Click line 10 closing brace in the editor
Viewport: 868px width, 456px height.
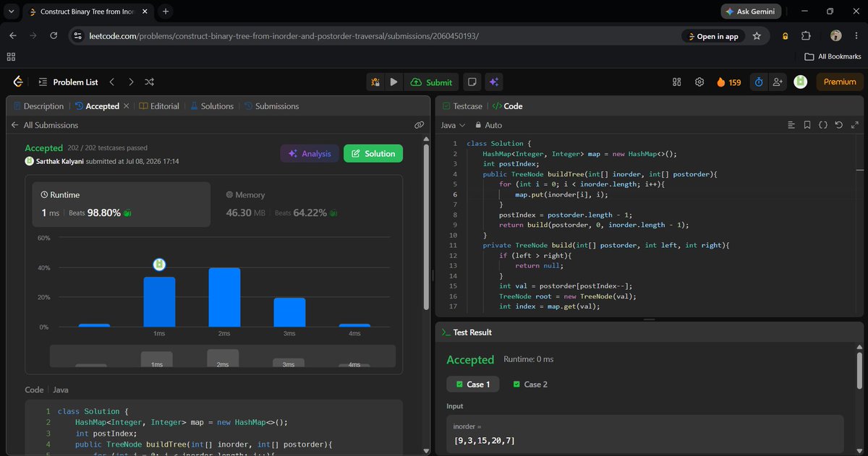[x=485, y=235]
